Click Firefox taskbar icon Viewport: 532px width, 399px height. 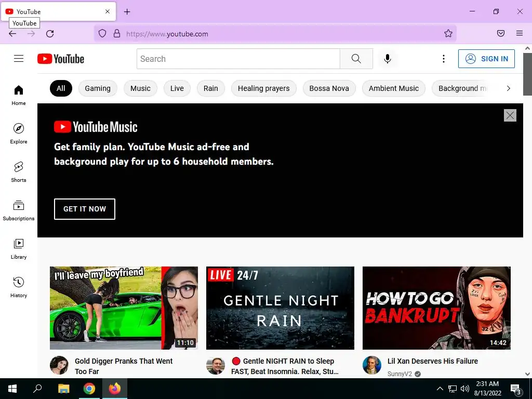click(x=115, y=389)
